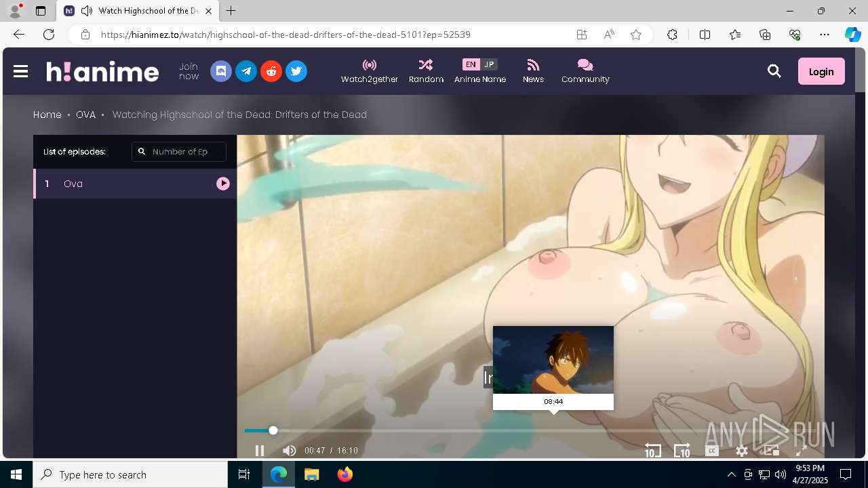
Task: Rewind the video 10 seconds
Action: coord(652,451)
